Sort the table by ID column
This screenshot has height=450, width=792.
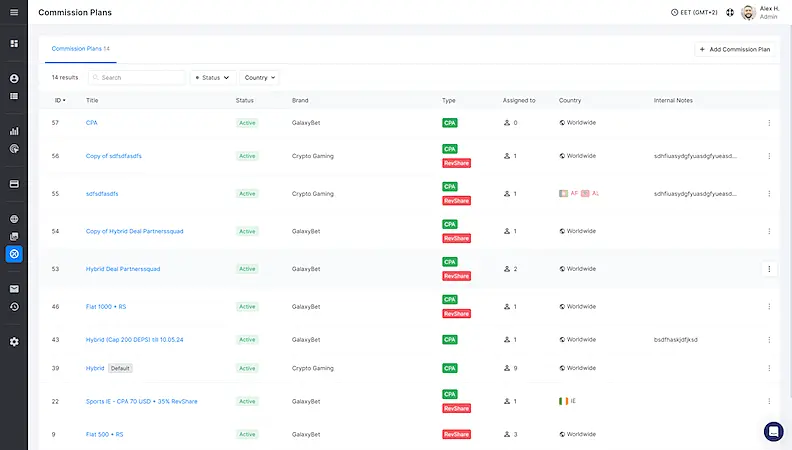pyautogui.click(x=59, y=100)
